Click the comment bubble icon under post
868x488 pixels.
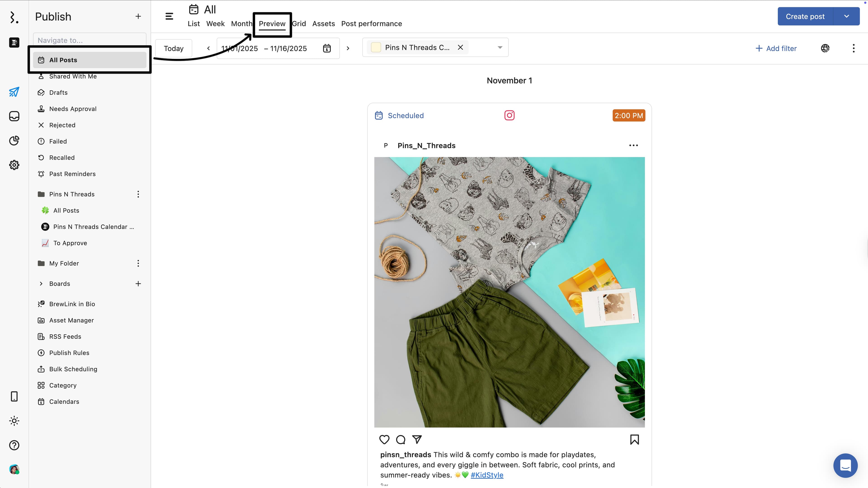401,439
